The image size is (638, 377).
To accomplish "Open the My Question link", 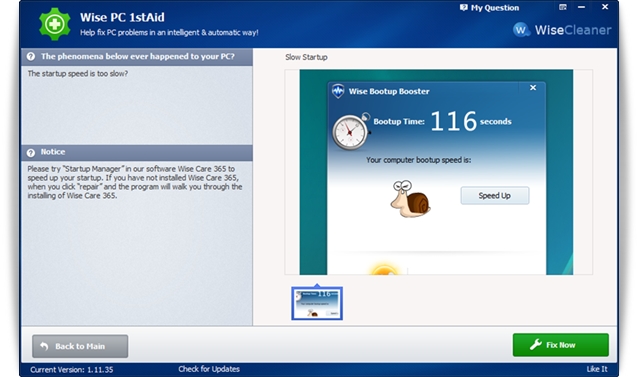I will pyautogui.click(x=489, y=8).
